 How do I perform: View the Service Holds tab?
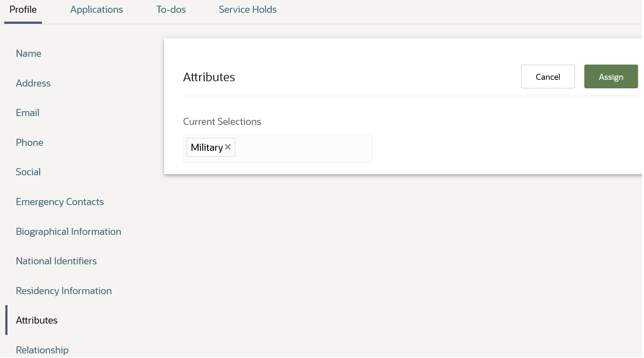tap(247, 10)
